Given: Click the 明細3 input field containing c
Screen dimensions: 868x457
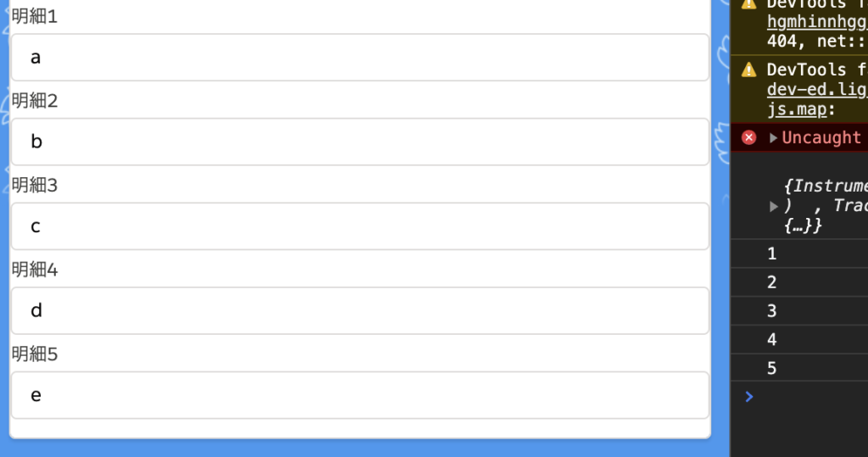Looking at the screenshot, I should coord(359,226).
